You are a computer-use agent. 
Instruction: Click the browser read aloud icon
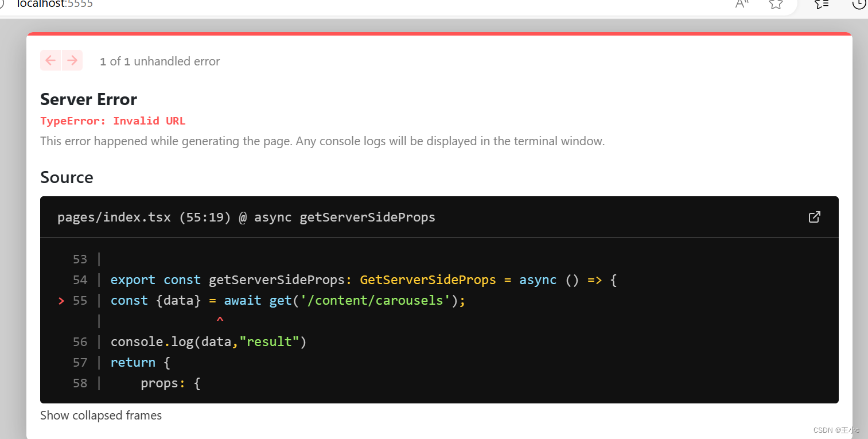[742, 3]
